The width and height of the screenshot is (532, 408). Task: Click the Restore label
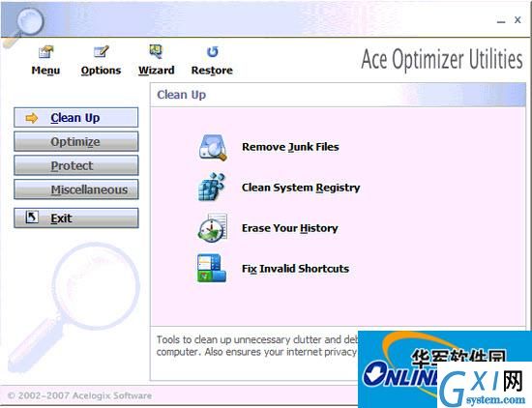click(x=212, y=71)
